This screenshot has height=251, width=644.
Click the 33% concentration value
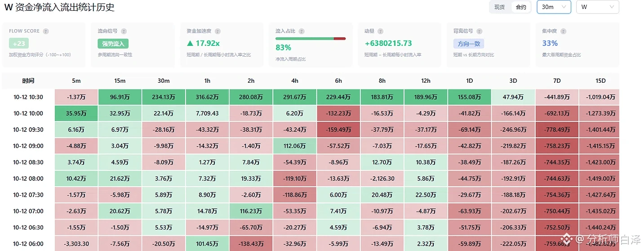[550, 43]
